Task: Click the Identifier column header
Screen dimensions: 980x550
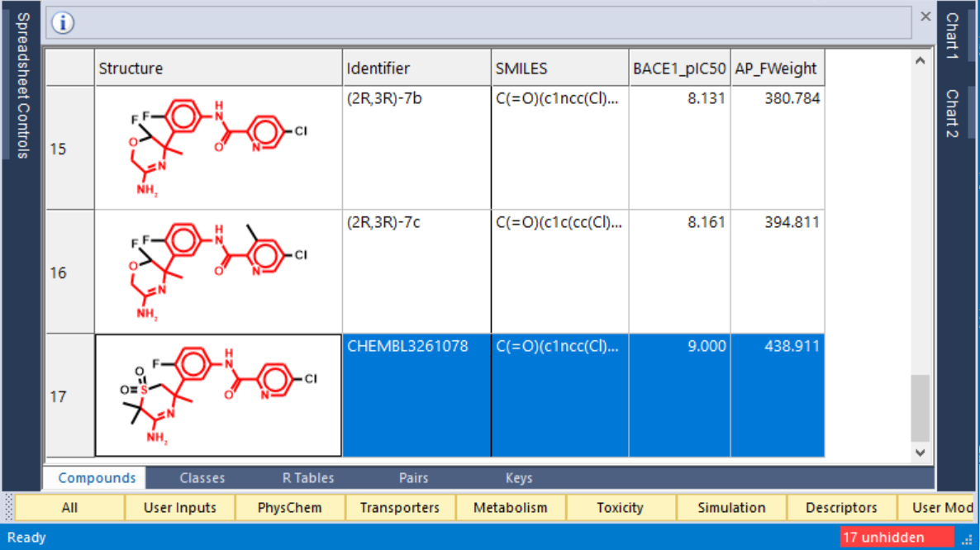Action: pyautogui.click(x=417, y=68)
